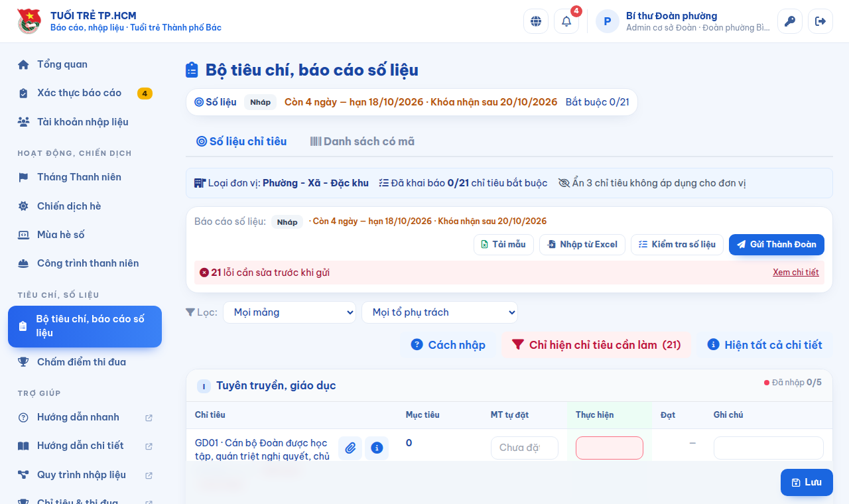Click Gửi Thành Đoàn send button
This screenshot has height=504, width=849.
click(777, 245)
